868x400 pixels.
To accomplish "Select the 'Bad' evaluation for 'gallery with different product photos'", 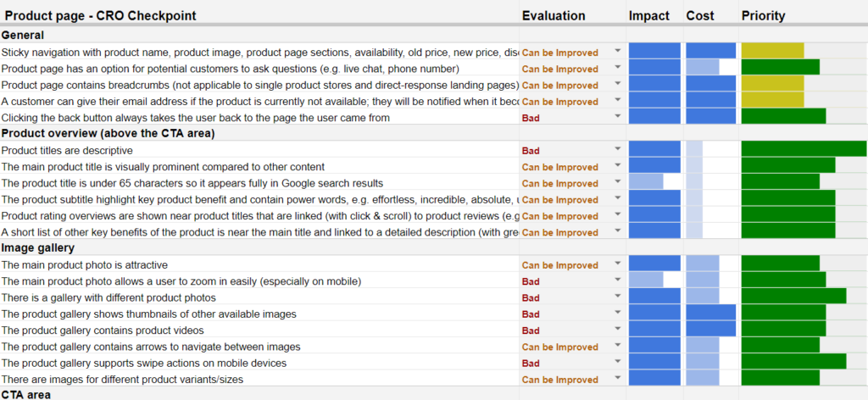I will coord(531,297).
